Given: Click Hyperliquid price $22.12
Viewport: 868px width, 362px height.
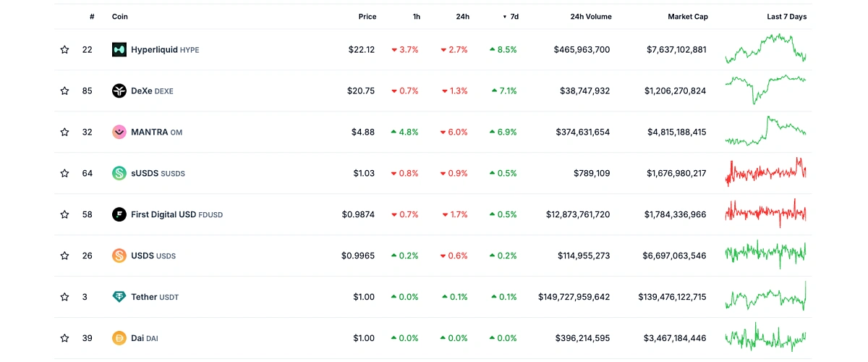Looking at the screenshot, I should 361,50.
